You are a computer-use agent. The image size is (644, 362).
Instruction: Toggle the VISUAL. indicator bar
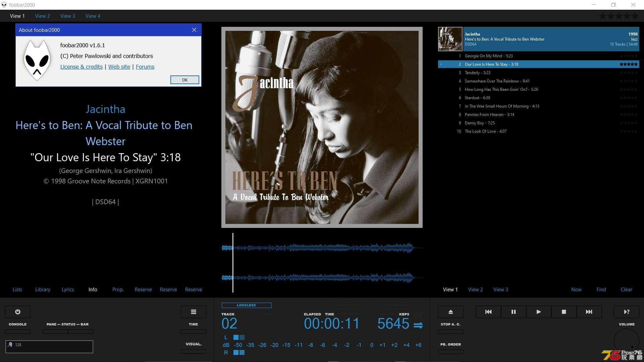[194, 351]
